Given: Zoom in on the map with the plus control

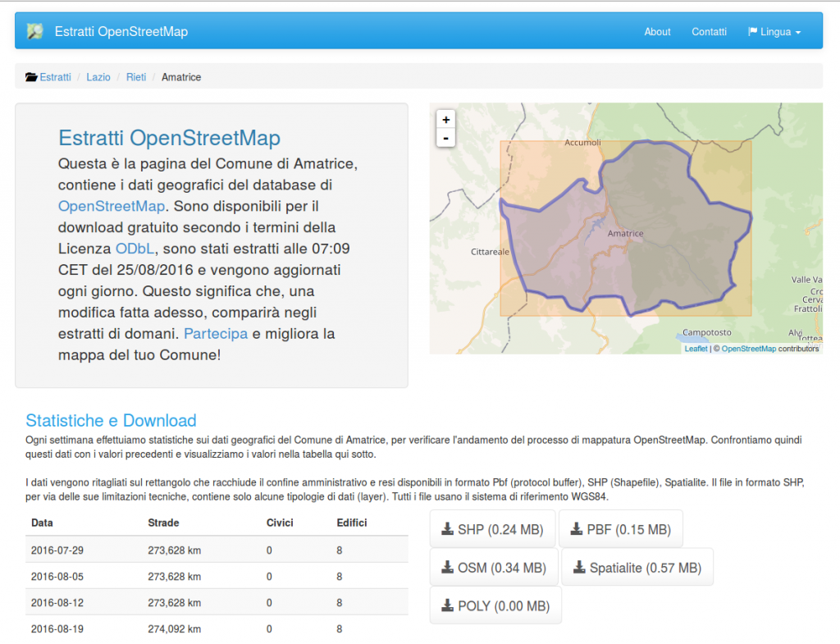Looking at the screenshot, I should [445, 120].
